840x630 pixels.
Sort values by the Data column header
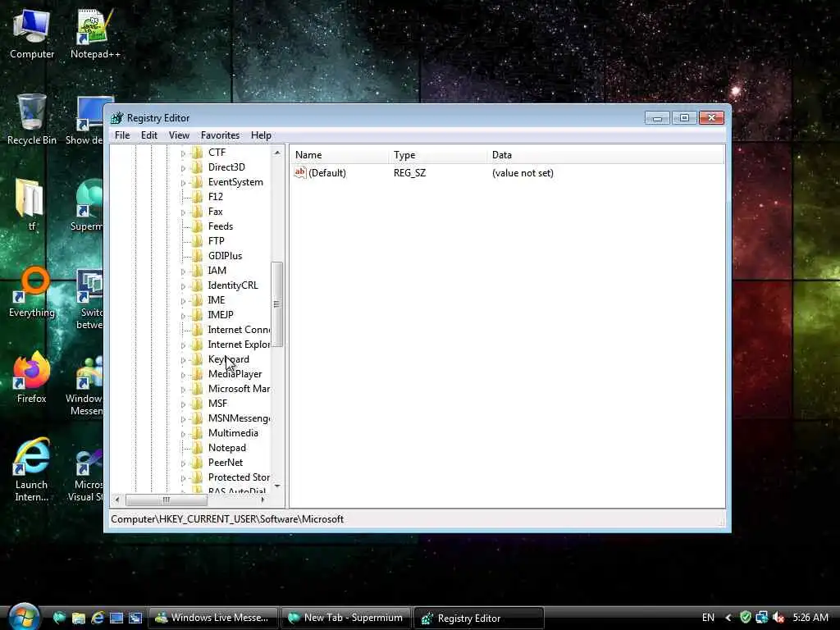pos(605,155)
